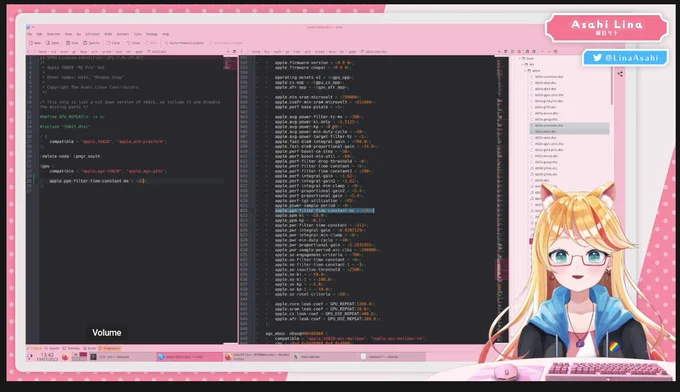Click the virtual desktop pager in taskbar
Viewport: 680px width, 392px height.
point(80,357)
